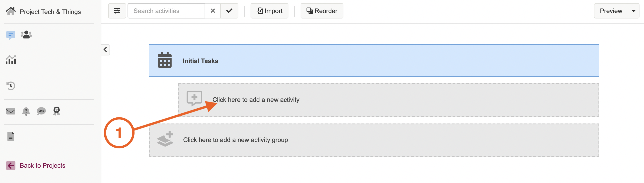The width and height of the screenshot is (644, 183).
Task: Click the Import button
Action: (269, 11)
